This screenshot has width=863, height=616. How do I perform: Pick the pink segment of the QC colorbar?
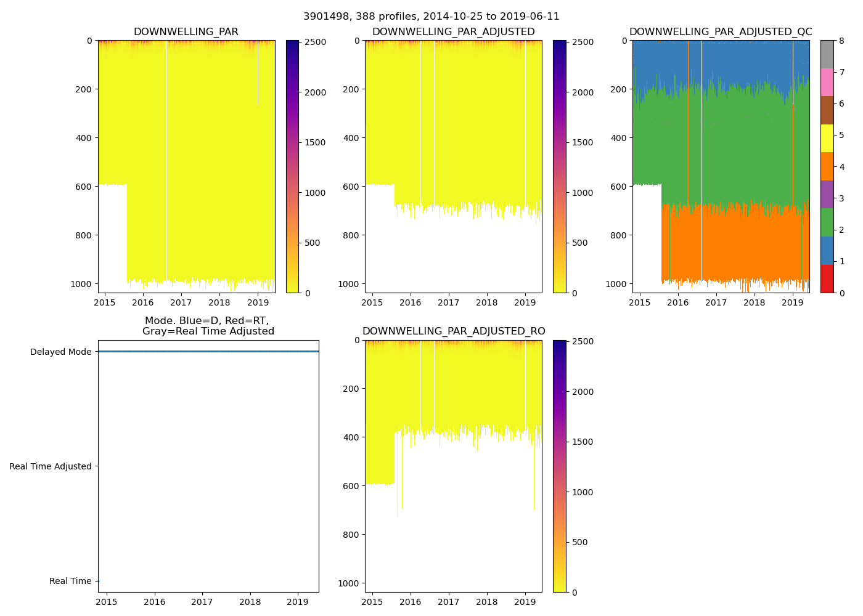click(827, 82)
